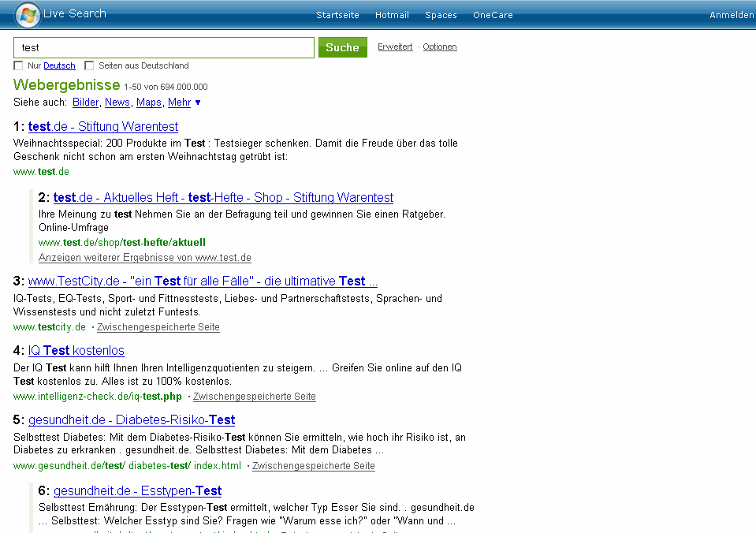This screenshot has width=756, height=533.
Task: Open OneCare in the header
Action: (493, 15)
